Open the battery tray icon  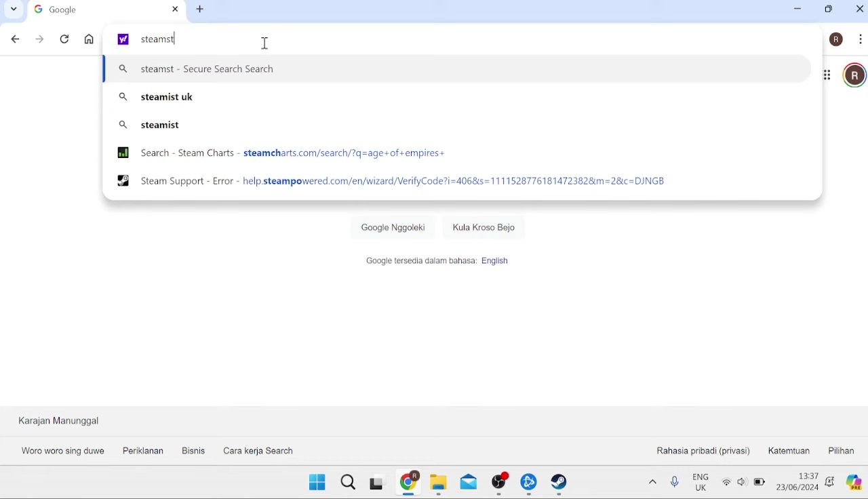click(x=759, y=482)
